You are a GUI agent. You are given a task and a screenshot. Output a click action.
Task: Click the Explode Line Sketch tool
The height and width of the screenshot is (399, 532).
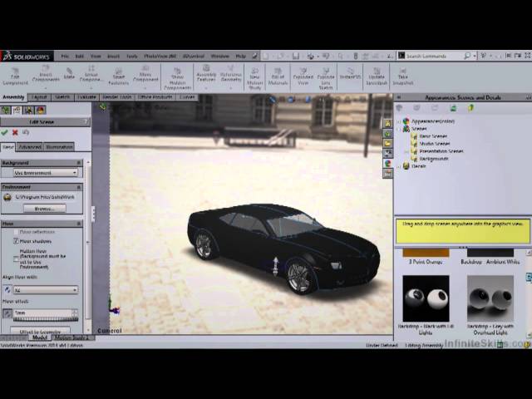tap(326, 78)
